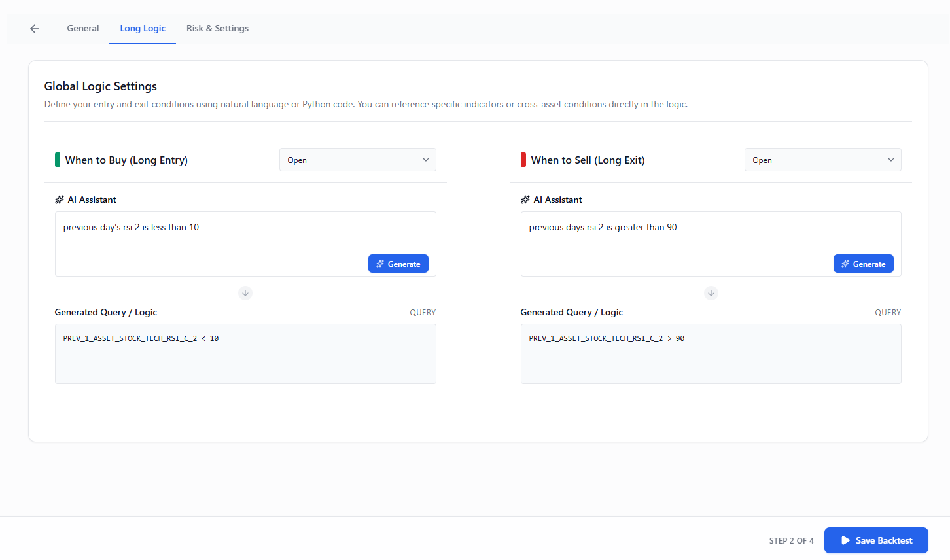Generate the Long Exit sell logic
Screen dimensions: 950x560
pos(864,264)
